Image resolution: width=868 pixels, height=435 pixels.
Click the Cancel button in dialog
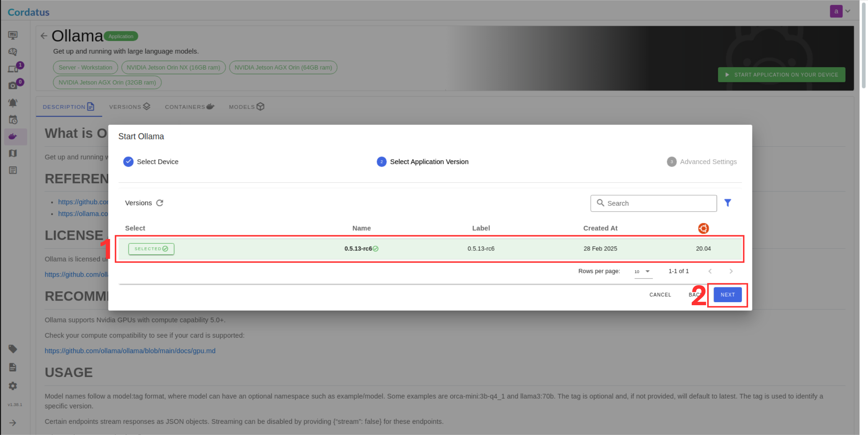tap(660, 295)
